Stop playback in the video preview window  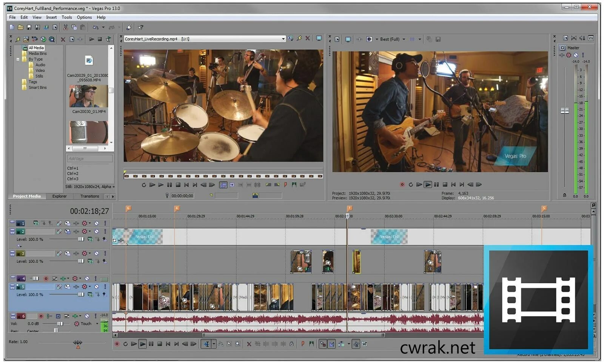(445, 184)
